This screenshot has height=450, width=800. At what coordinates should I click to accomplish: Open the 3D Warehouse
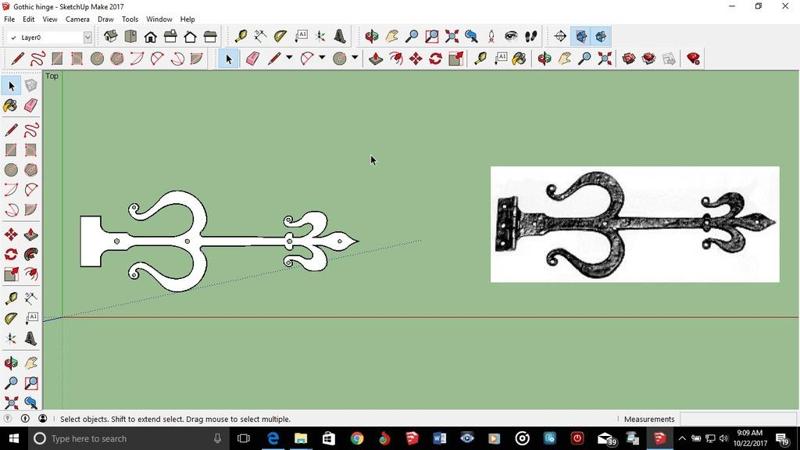(629, 59)
